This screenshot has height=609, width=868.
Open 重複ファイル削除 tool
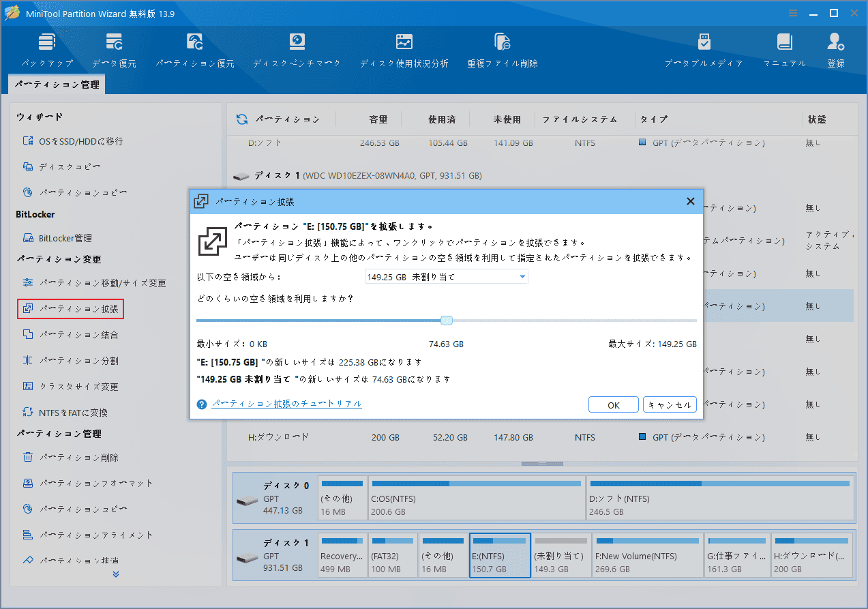pos(503,50)
